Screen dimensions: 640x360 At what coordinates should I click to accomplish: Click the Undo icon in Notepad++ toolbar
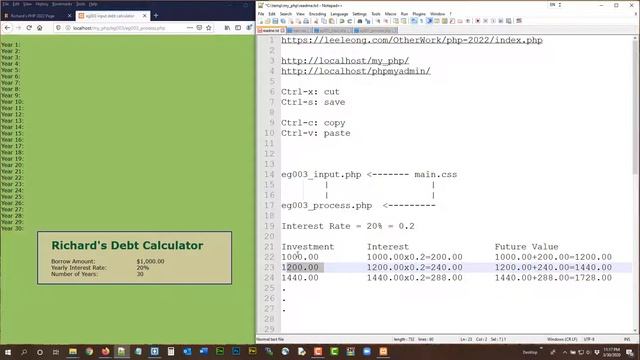(342, 21)
